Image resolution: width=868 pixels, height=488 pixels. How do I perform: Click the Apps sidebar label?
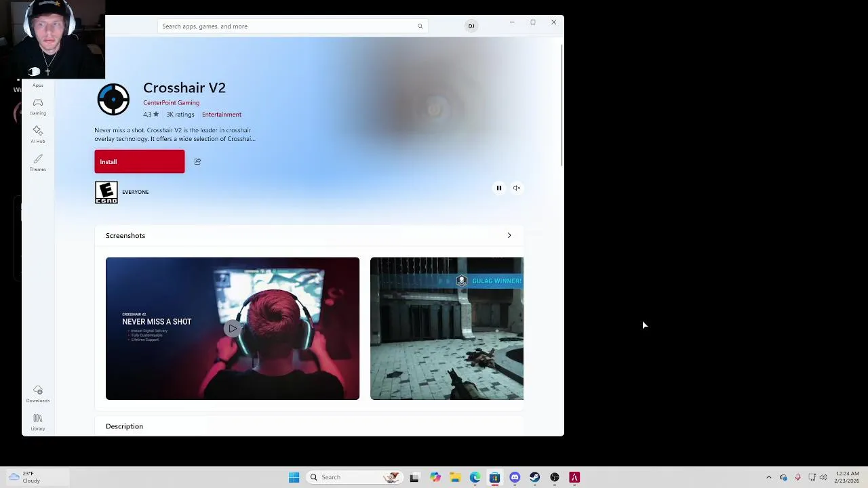(38, 85)
